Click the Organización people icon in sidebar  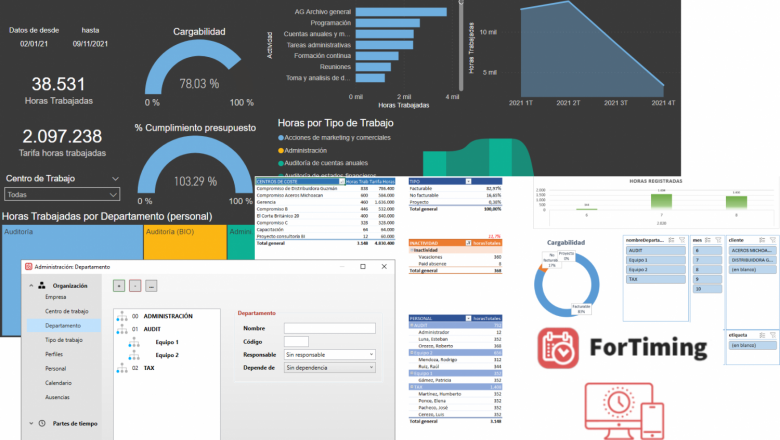tap(42, 284)
